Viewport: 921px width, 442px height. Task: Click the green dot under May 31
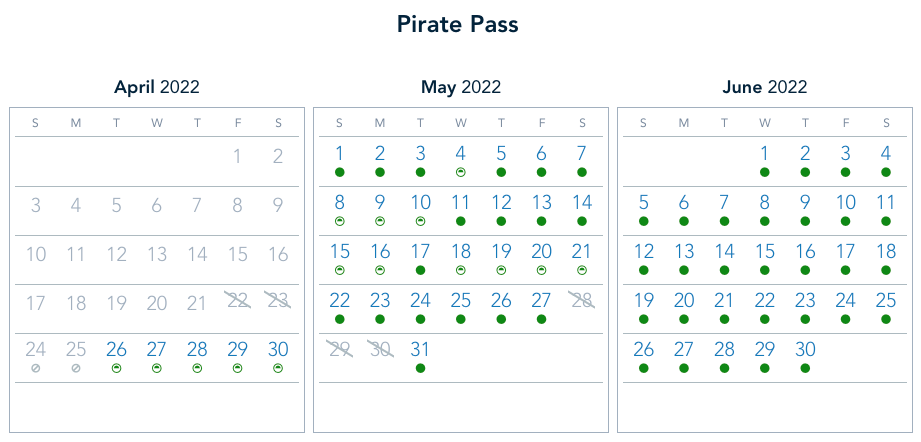pyautogui.click(x=420, y=368)
